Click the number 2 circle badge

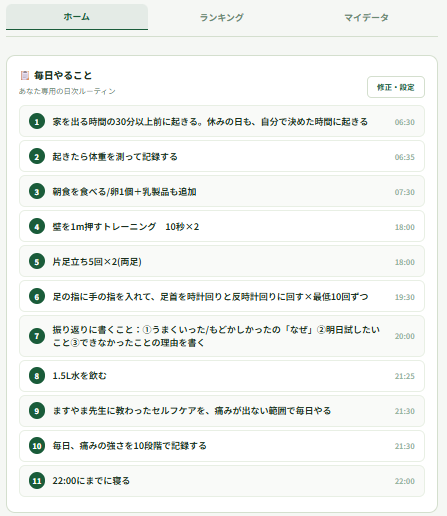click(37, 156)
